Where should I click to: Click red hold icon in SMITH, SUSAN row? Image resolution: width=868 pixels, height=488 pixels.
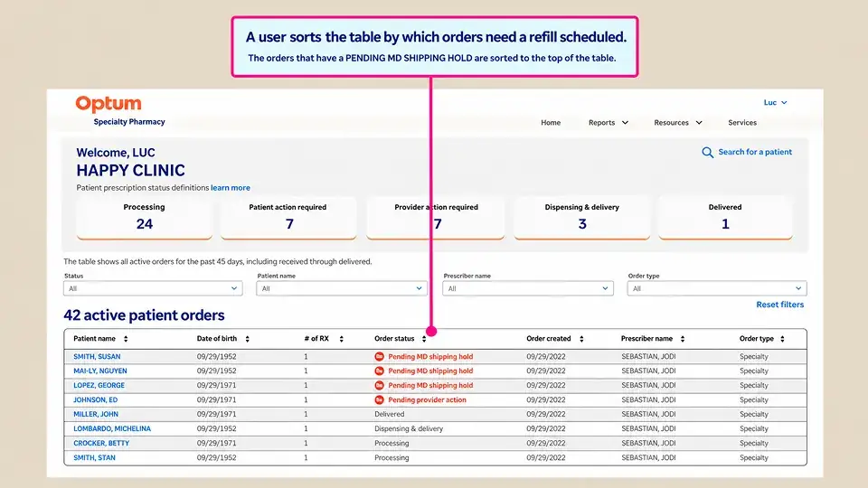pyautogui.click(x=379, y=356)
